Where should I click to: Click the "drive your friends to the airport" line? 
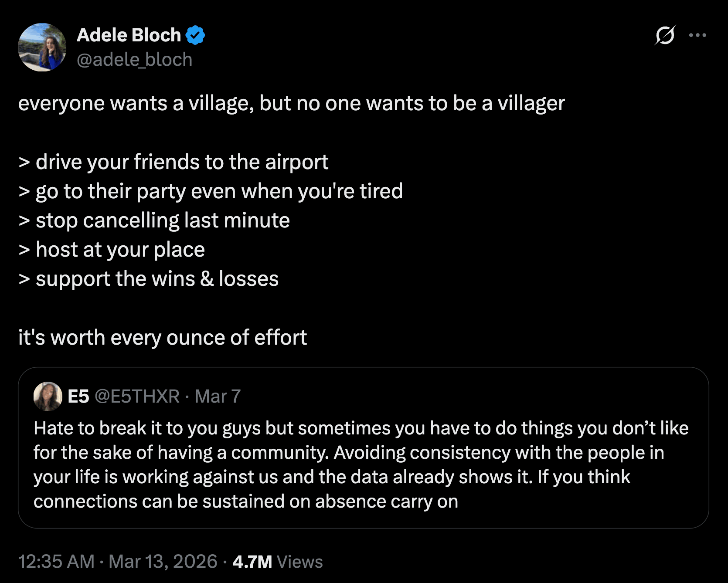point(181,162)
